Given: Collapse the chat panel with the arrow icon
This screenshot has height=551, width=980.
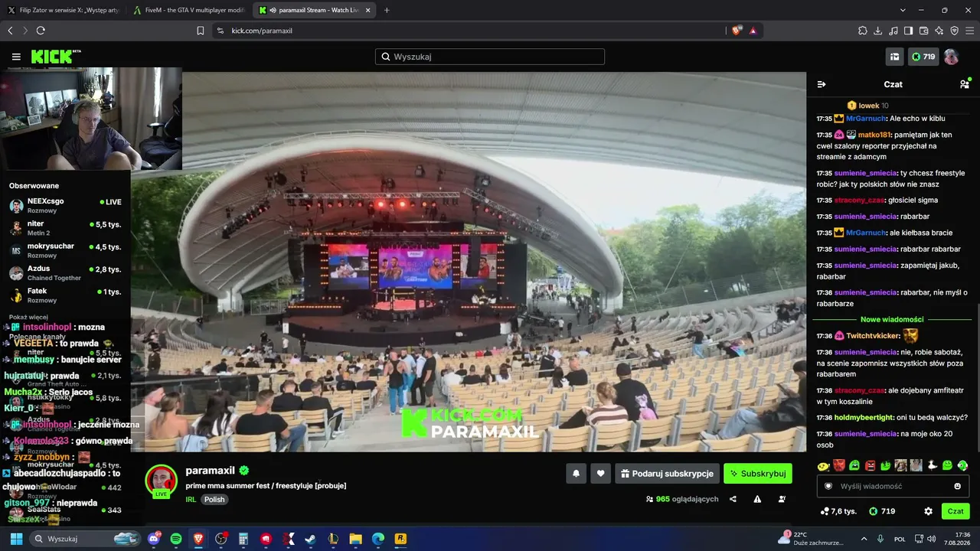Looking at the screenshot, I should 822,84.
